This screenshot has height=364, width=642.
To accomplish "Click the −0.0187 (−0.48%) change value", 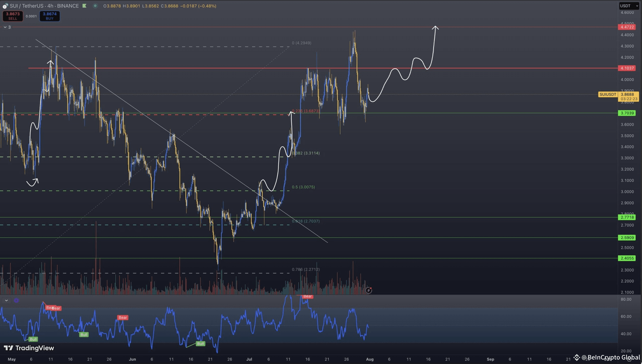I will 198,6.
